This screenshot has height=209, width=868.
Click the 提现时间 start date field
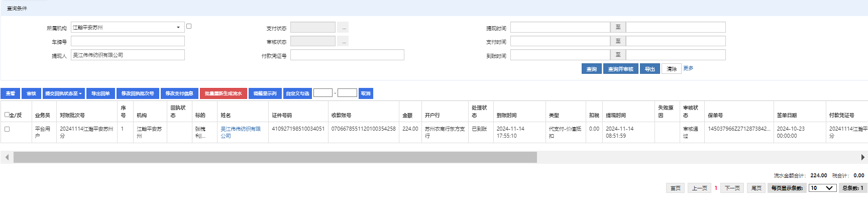(x=560, y=27)
